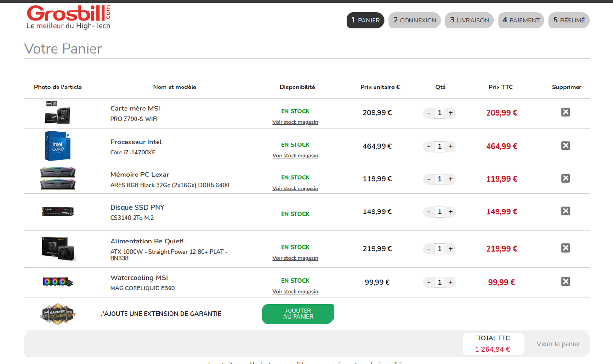
Task: Open the Lexar ARES RGB memory photo
Action: (58, 179)
